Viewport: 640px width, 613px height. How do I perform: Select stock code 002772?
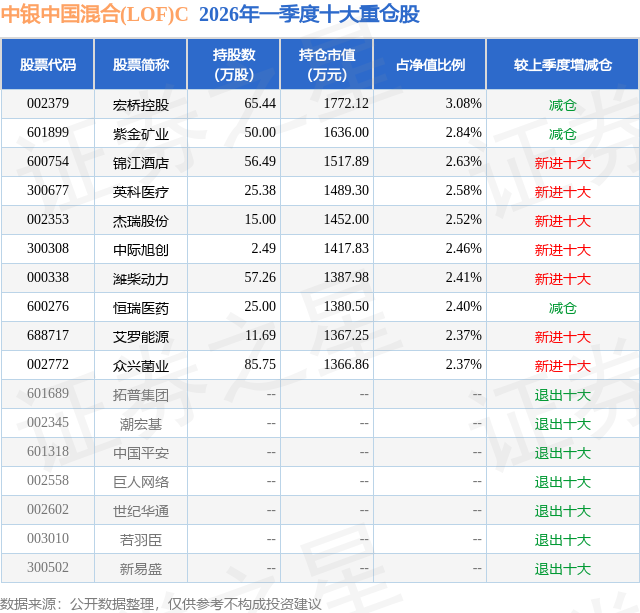pyautogui.click(x=48, y=364)
